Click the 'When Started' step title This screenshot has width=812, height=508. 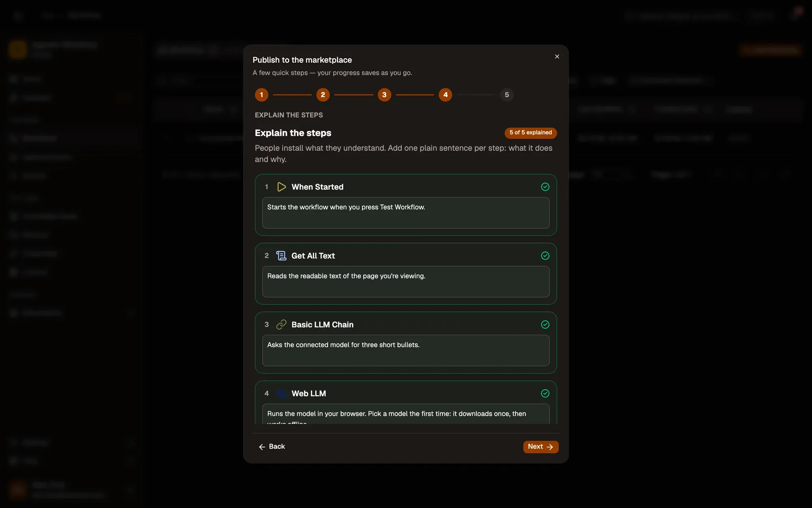click(x=317, y=187)
